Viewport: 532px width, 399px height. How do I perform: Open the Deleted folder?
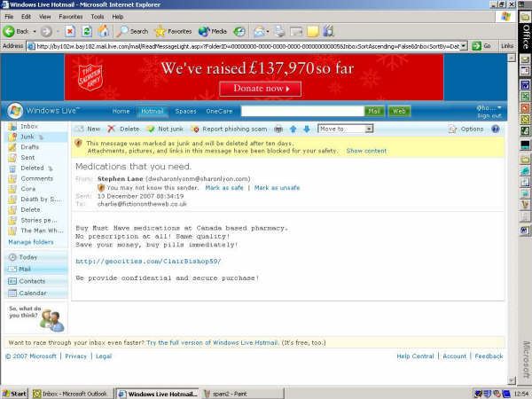coord(32,168)
